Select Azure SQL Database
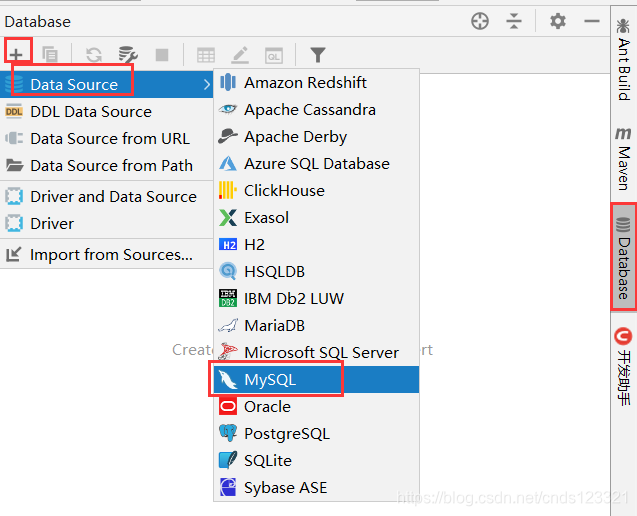637x516 pixels. point(316,164)
